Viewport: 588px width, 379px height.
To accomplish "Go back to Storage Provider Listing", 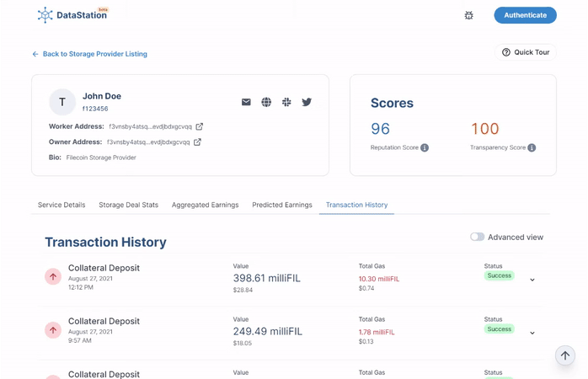I will (x=89, y=54).
